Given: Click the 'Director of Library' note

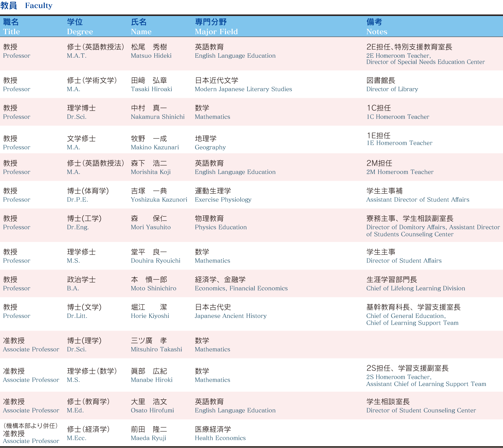Looking at the screenshot, I should (392, 89).
